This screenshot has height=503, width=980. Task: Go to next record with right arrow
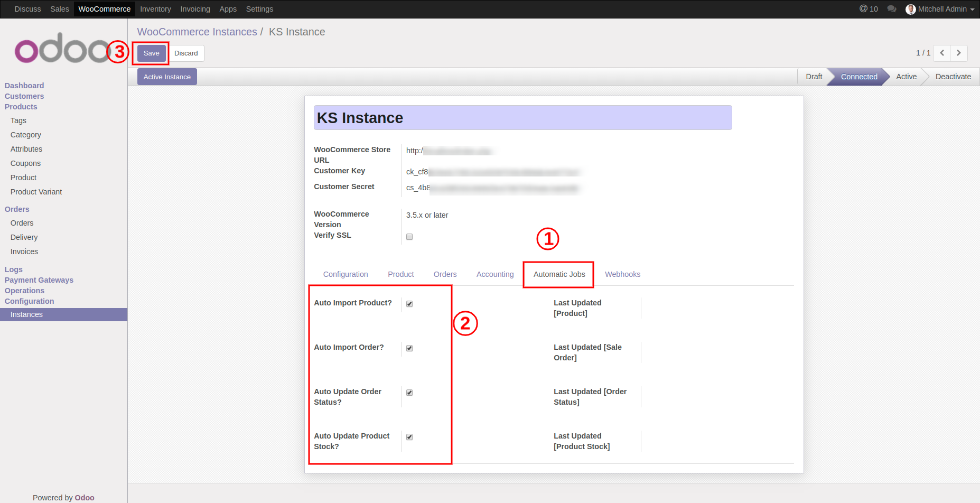tap(959, 53)
